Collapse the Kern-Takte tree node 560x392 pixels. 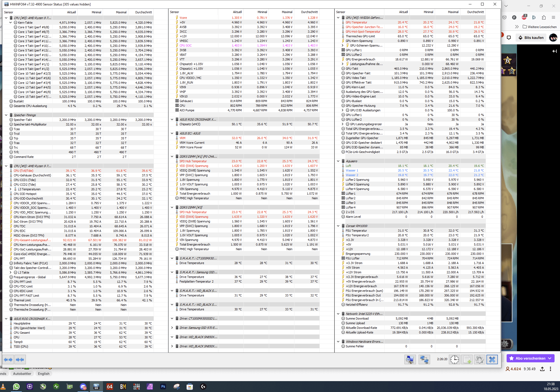(x=11, y=23)
